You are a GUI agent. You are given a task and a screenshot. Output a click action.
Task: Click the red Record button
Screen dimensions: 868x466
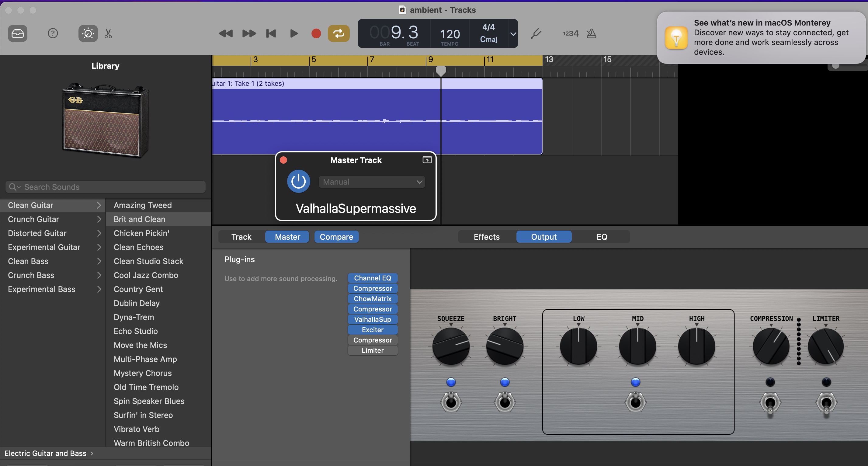[x=316, y=33]
